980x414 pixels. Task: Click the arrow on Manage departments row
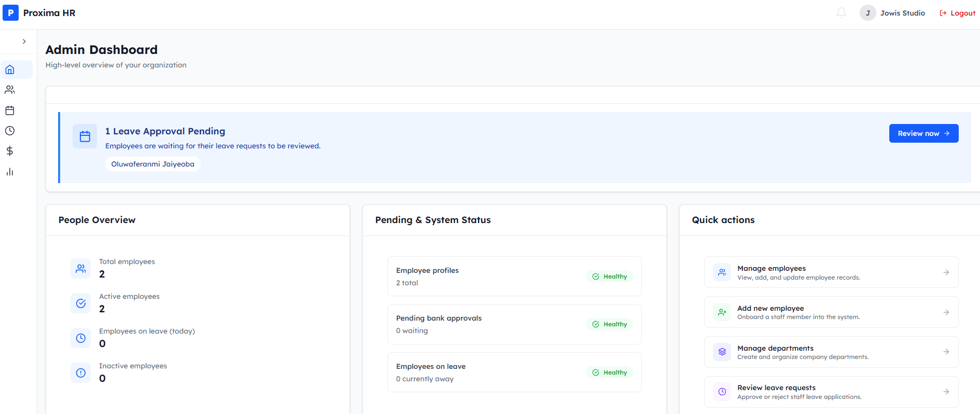[946, 352]
